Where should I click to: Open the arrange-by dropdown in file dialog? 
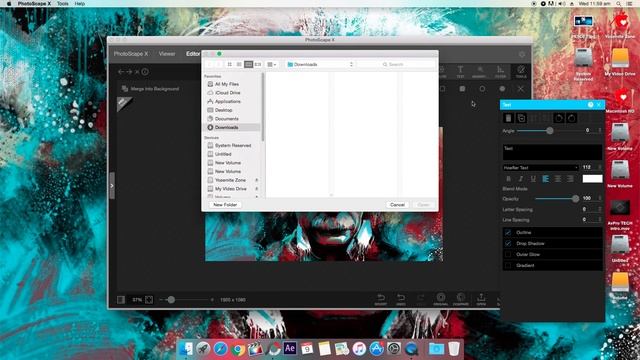point(271,64)
